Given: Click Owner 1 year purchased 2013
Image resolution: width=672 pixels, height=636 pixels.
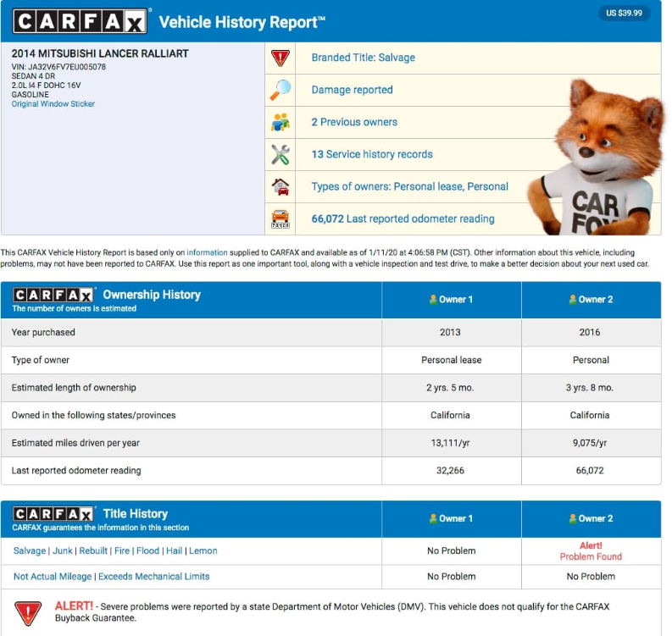Looking at the screenshot, I should point(450,332).
